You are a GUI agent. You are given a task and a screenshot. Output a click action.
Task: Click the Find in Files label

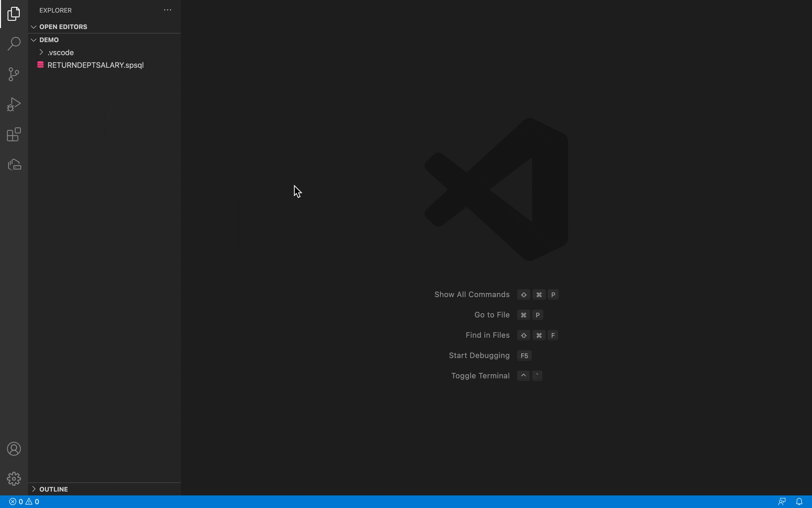coord(487,335)
